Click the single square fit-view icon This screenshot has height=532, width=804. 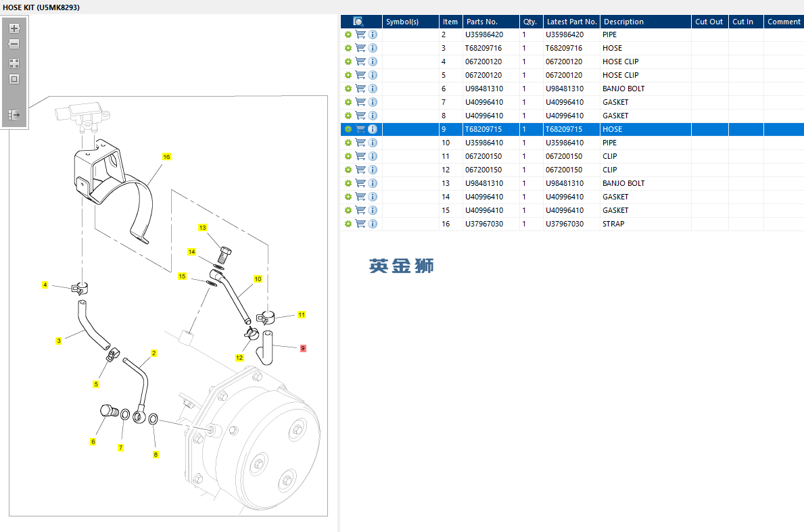(14, 80)
